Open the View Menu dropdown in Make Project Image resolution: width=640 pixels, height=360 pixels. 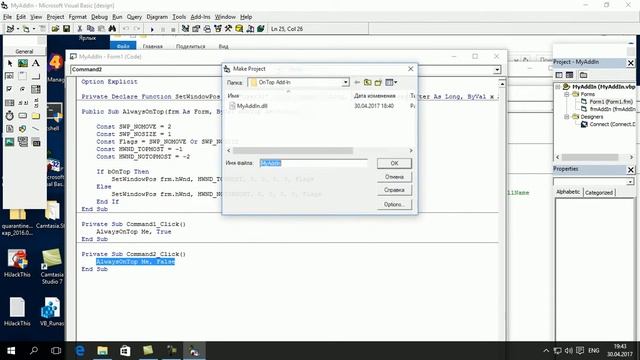click(x=391, y=82)
